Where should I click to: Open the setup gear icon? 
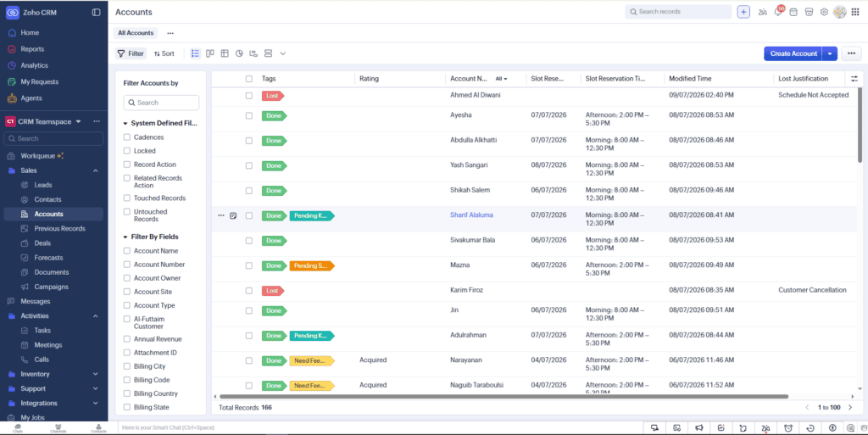(x=824, y=12)
